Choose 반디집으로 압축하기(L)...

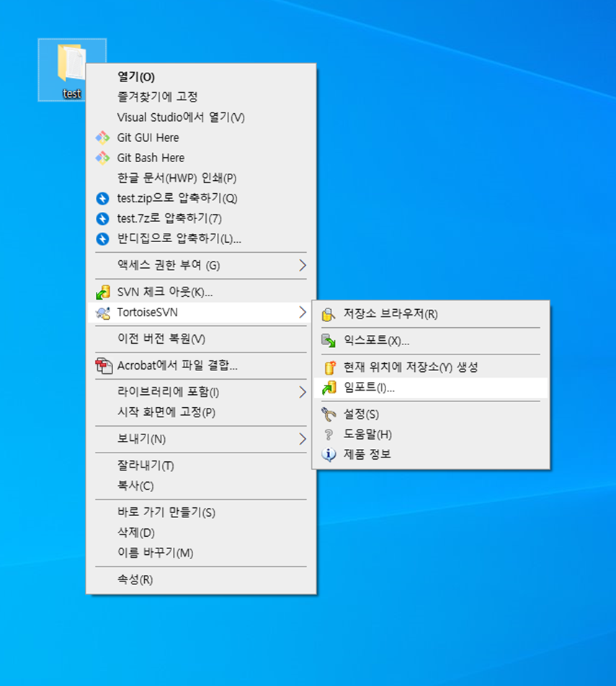[201, 239]
